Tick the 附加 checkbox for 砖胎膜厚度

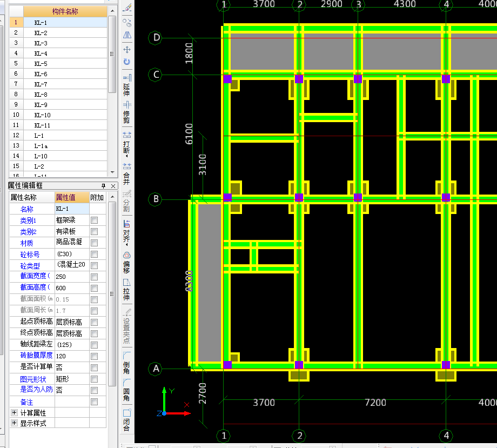(94, 356)
